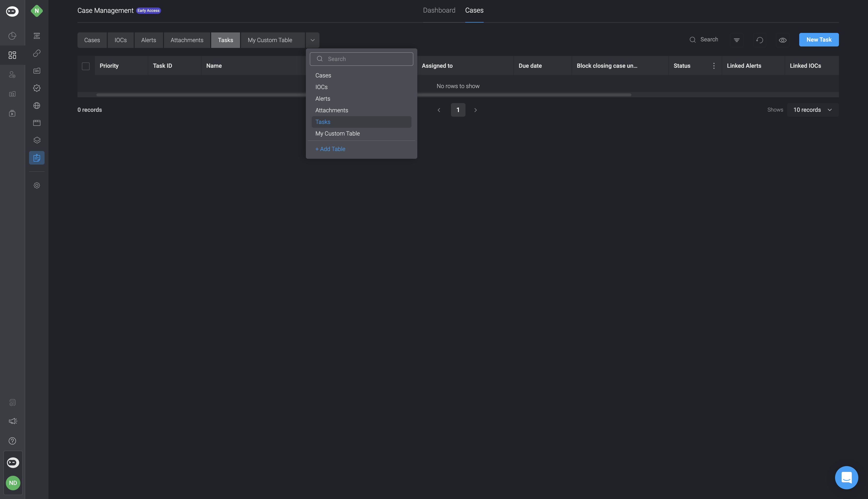
Task: Toggle column visibility with eye icon
Action: point(782,40)
